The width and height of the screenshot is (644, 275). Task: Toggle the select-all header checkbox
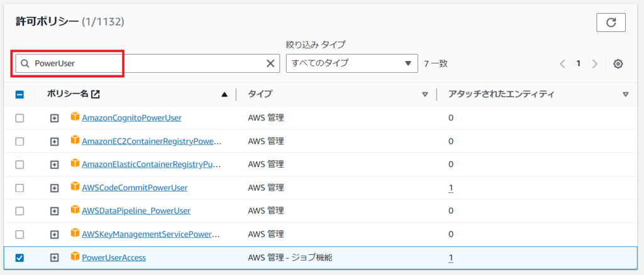click(19, 95)
